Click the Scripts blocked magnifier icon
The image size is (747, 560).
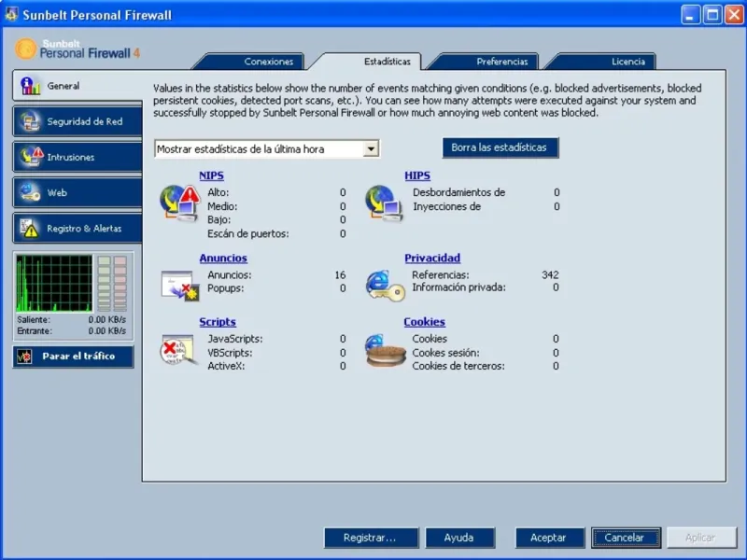point(178,350)
